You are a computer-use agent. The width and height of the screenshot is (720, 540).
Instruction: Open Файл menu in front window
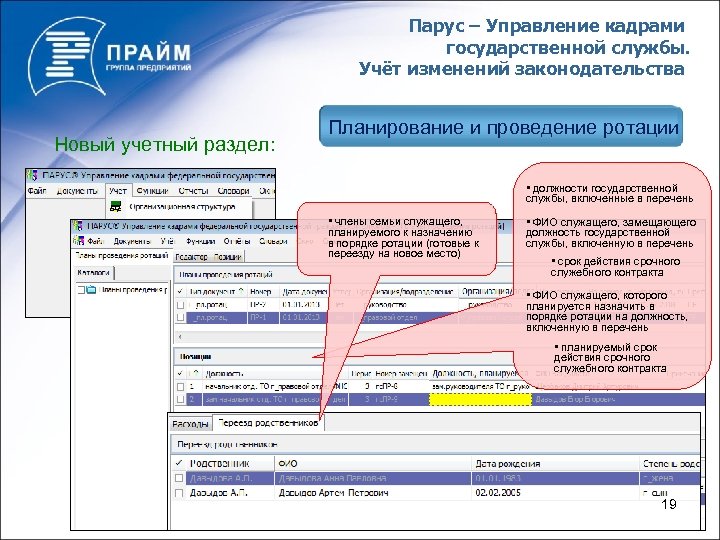(x=96, y=241)
